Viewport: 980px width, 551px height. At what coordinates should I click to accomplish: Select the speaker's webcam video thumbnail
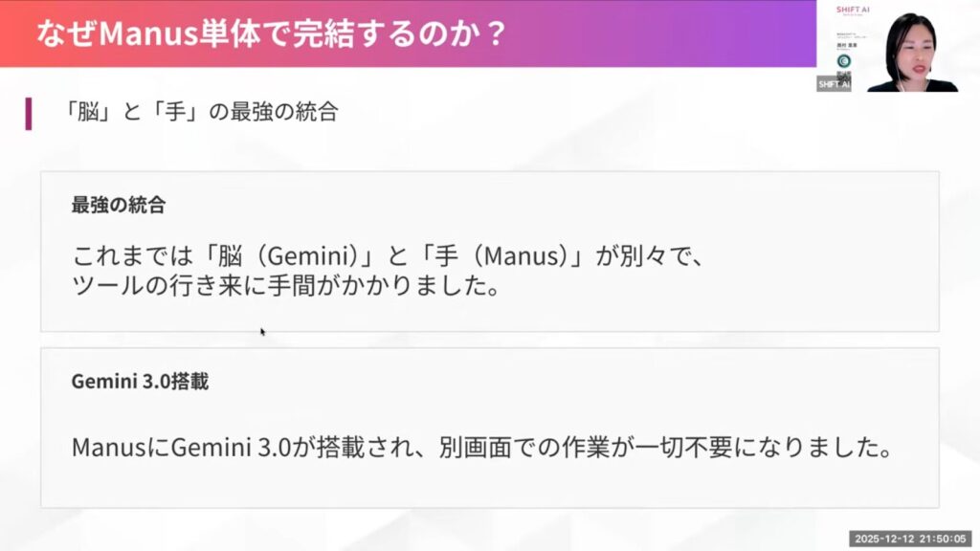click(x=912, y=53)
